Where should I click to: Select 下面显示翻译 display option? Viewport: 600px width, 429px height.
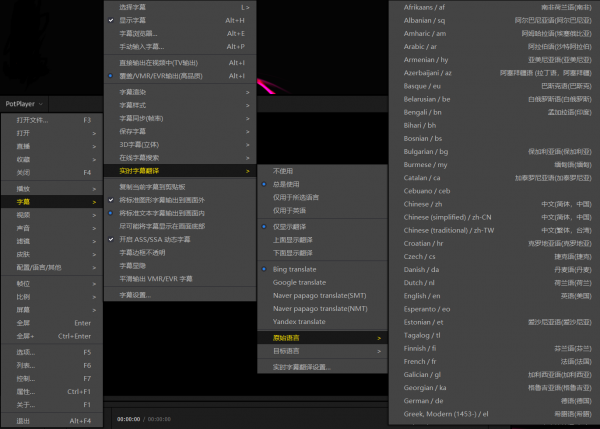(323, 253)
